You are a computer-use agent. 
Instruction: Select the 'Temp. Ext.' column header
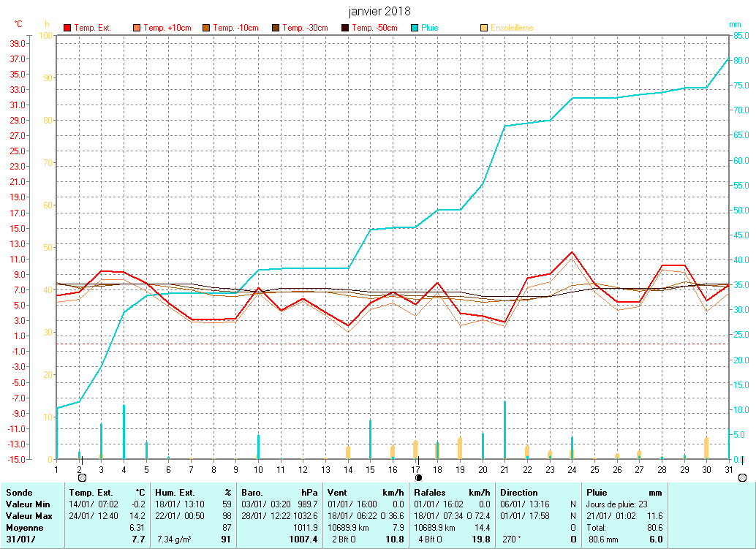coord(90,493)
